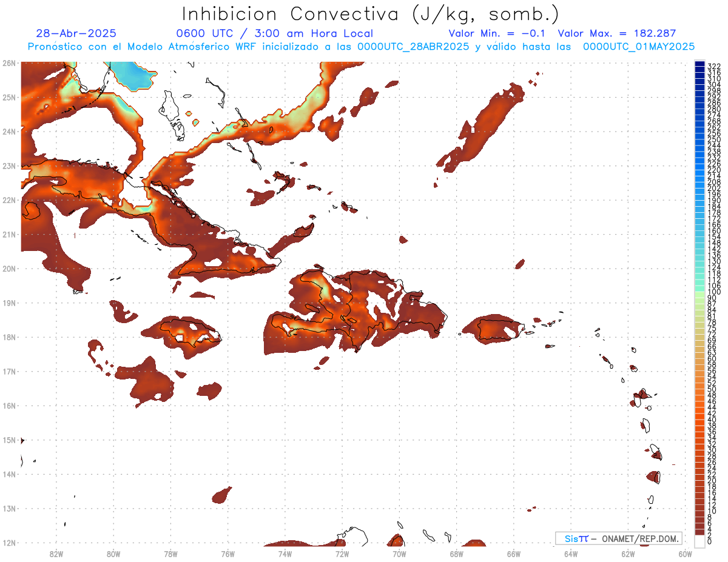Click the 68W longitude label
The height and width of the screenshot is (562, 728).
point(456,553)
